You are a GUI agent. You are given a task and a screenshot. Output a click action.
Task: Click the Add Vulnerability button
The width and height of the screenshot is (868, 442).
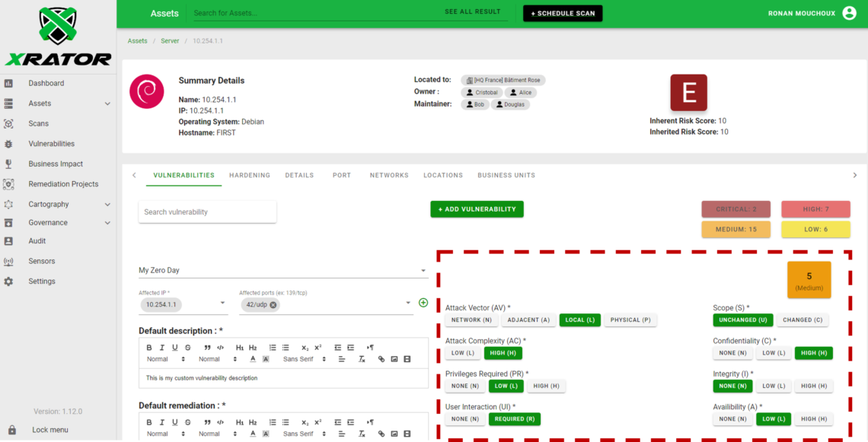click(477, 209)
